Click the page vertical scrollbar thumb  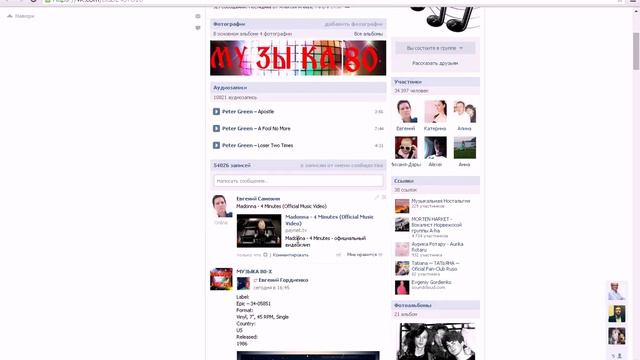click(x=636, y=51)
